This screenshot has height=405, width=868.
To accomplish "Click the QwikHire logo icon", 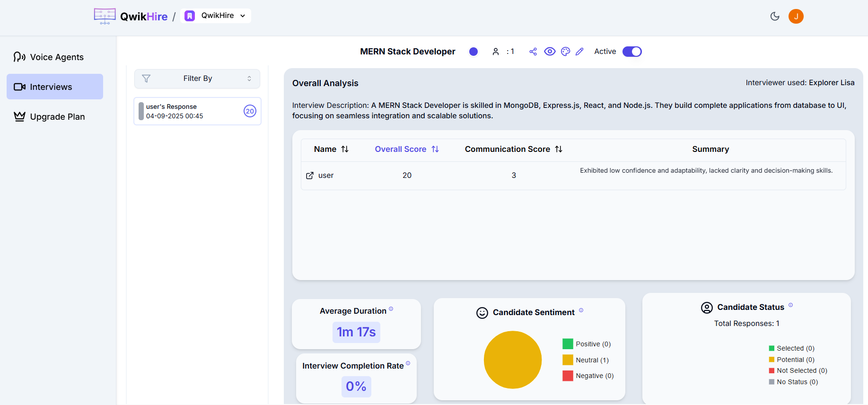I will (x=105, y=16).
